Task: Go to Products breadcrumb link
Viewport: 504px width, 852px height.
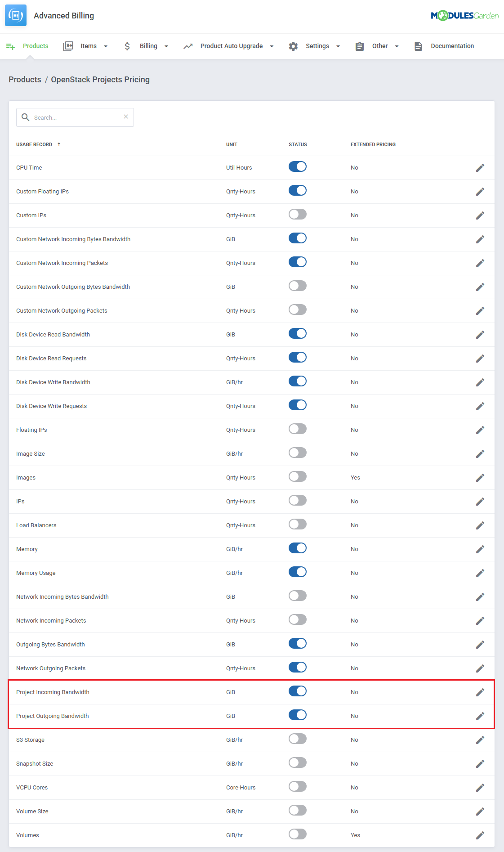Action: (x=25, y=80)
